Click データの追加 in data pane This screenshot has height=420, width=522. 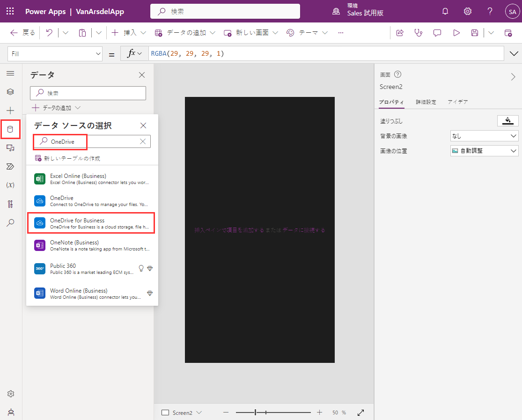(x=56, y=108)
